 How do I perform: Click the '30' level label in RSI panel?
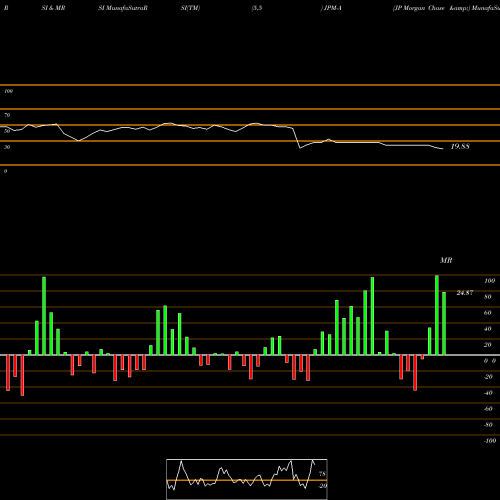[7, 147]
